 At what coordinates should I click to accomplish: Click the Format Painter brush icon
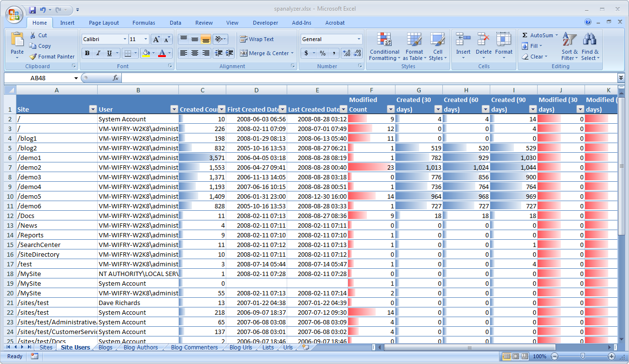click(x=33, y=57)
